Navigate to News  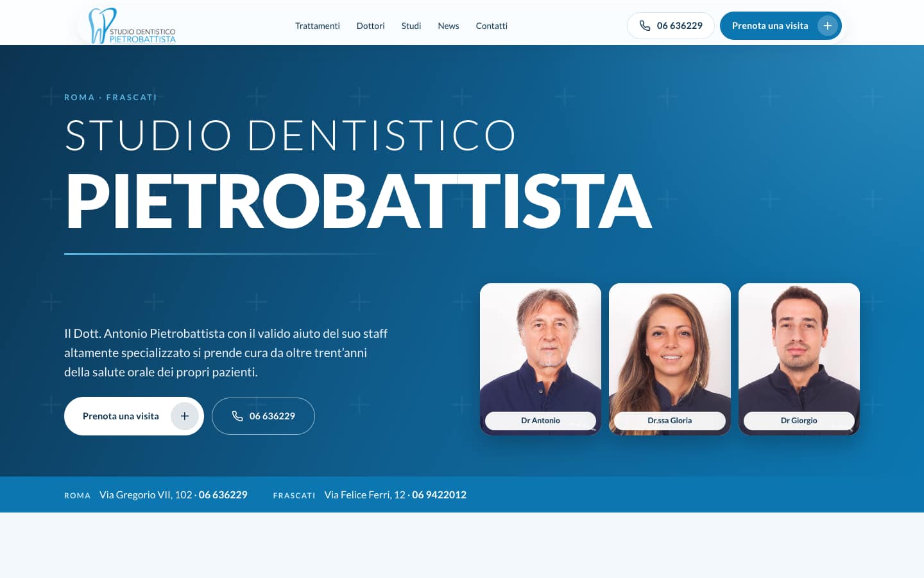[x=449, y=26]
